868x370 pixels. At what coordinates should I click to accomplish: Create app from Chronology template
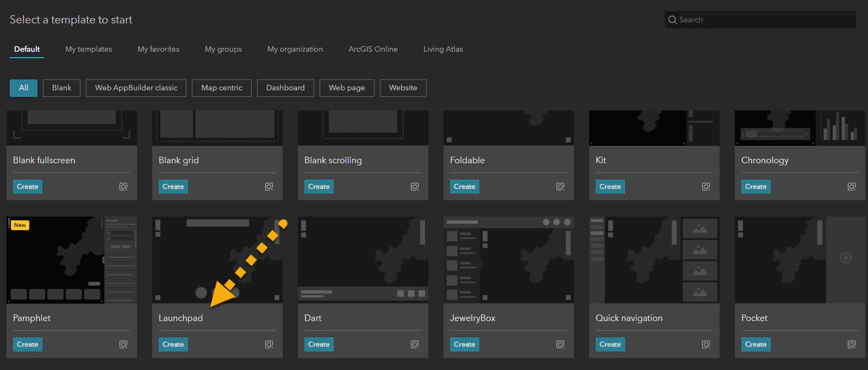(756, 187)
